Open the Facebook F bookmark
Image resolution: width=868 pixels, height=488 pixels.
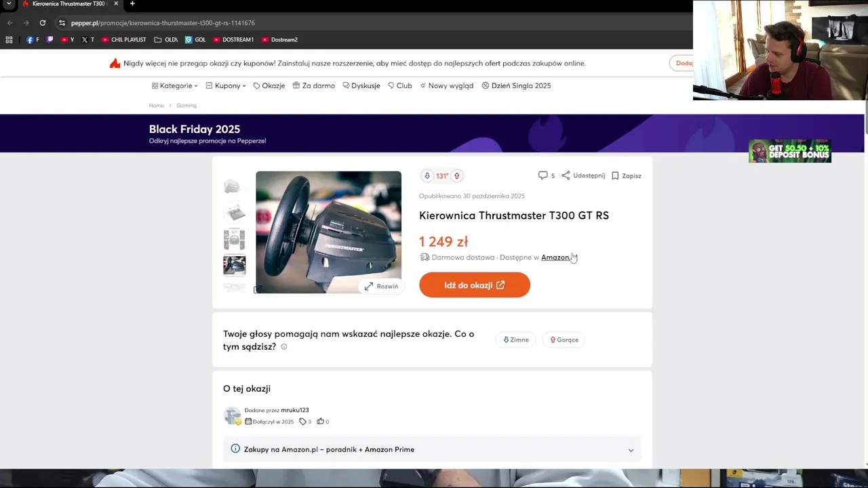click(33, 40)
